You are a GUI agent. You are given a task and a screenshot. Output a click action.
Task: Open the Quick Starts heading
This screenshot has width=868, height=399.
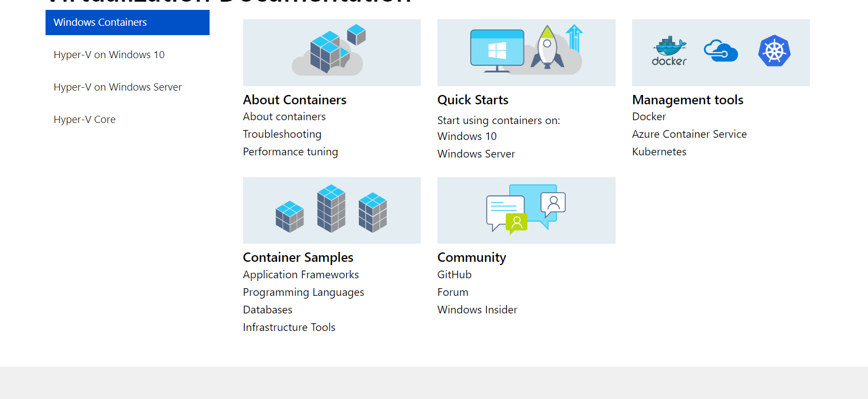[473, 100]
